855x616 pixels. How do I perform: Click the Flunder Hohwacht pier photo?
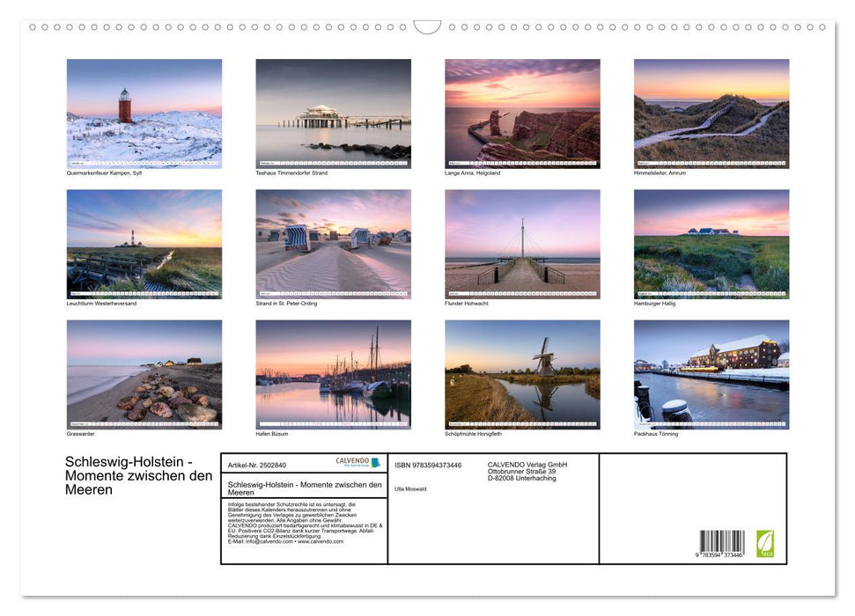pos(522,244)
